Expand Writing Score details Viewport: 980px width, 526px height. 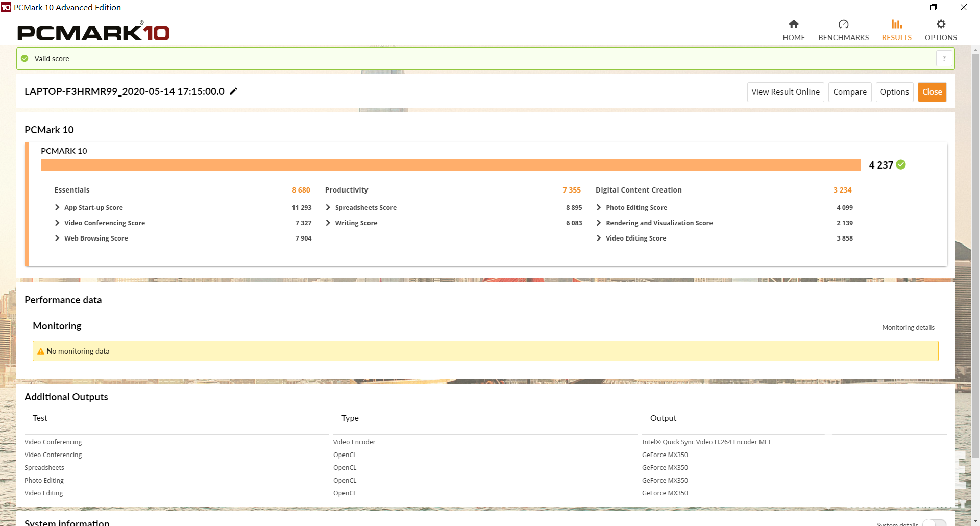(x=328, y=223)
